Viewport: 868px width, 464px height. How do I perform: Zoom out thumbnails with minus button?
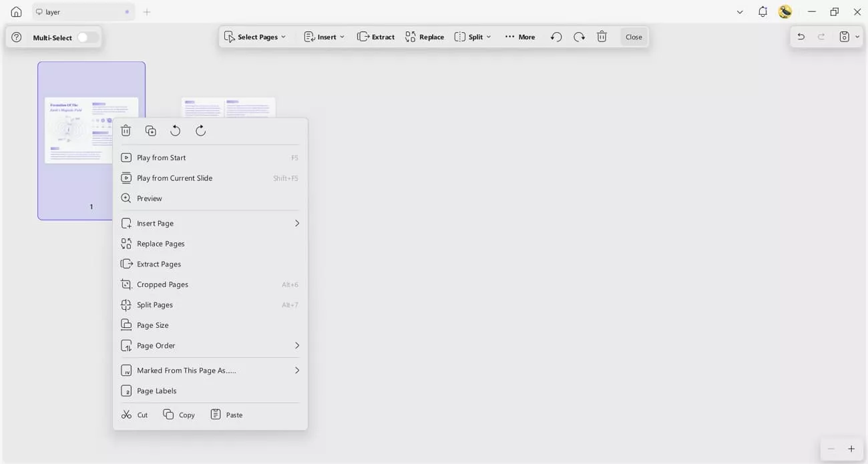(x=831, y=449)
